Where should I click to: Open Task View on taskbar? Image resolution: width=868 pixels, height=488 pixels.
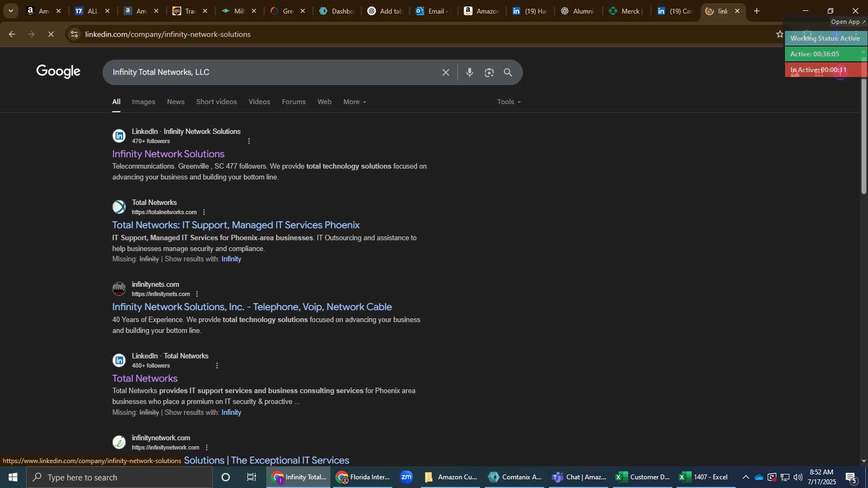252,477
